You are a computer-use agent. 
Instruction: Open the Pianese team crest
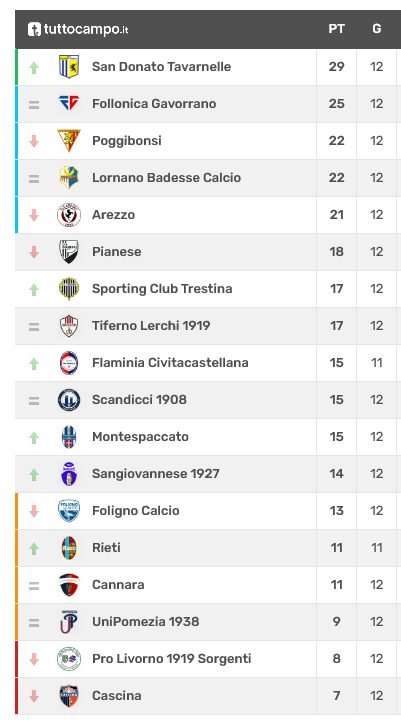tap(69, 251)
